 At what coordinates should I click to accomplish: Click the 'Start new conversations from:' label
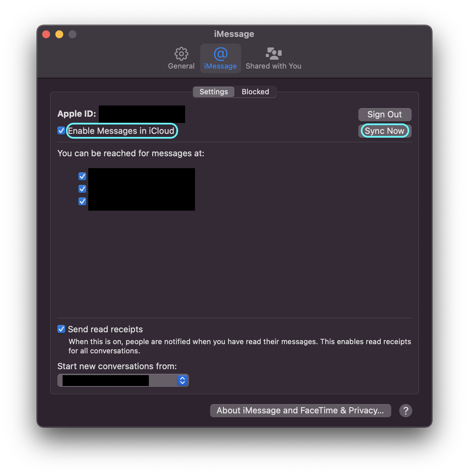click(x=117, y=366)
